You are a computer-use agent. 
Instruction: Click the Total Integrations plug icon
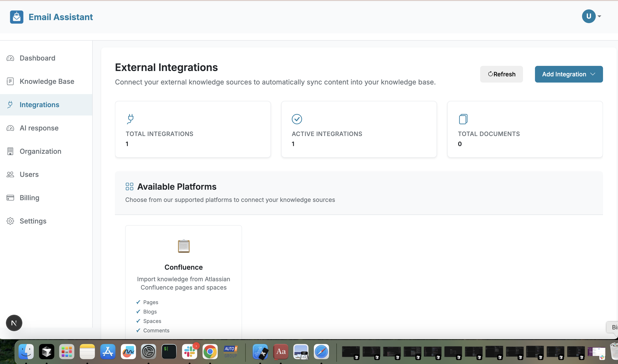pyautogui.click(x=131, y=119)
